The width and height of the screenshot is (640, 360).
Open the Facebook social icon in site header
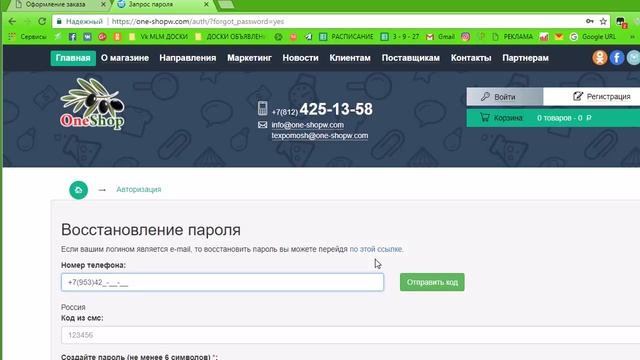pyautogui.click(x=617, y=58)
